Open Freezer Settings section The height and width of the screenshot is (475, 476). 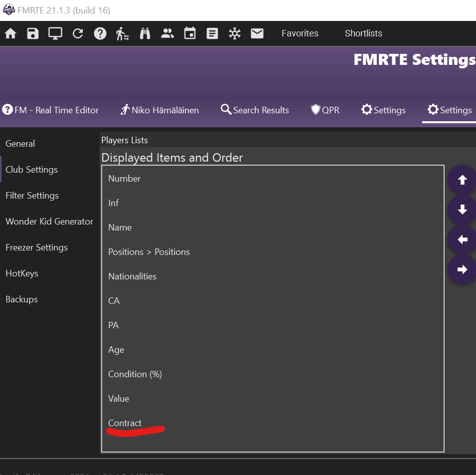tap(50, 247)
